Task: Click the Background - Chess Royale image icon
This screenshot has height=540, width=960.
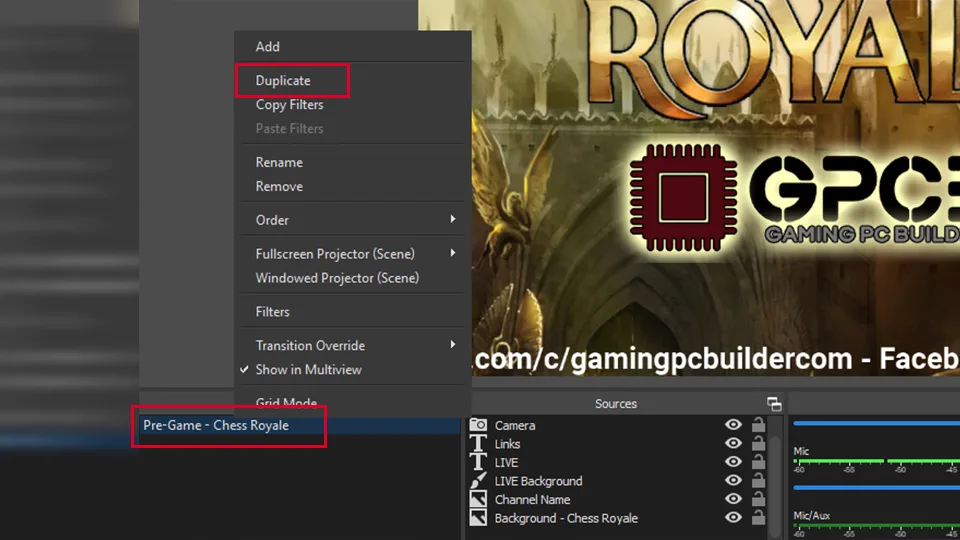Action: point(478,518)
